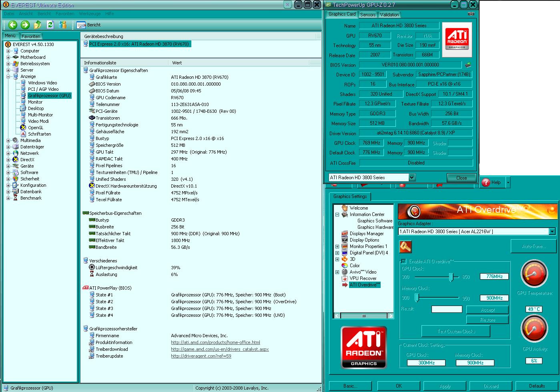The image size is (560, 392).
Task: Open the Werkzeuge menu
Action: coord(90,14)
